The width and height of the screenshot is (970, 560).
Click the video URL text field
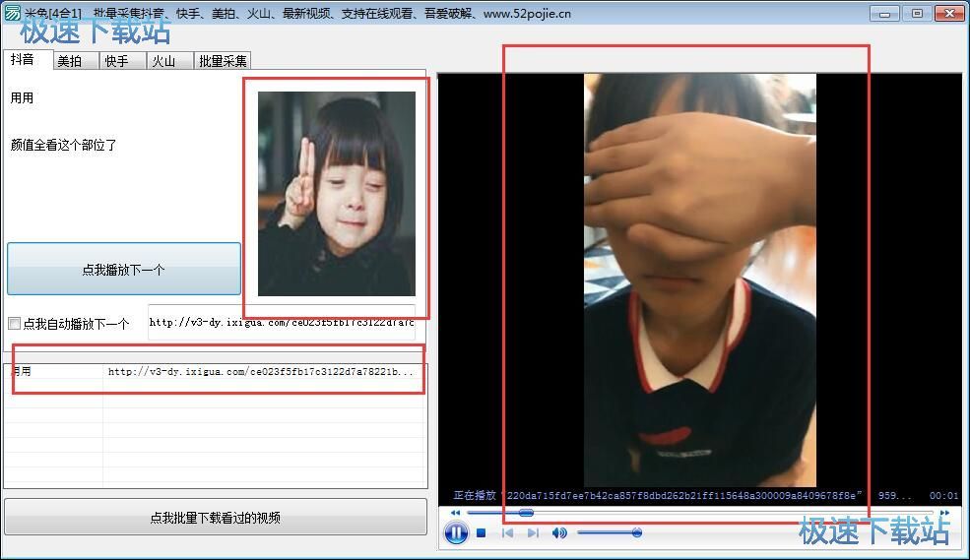click(281, 323)
